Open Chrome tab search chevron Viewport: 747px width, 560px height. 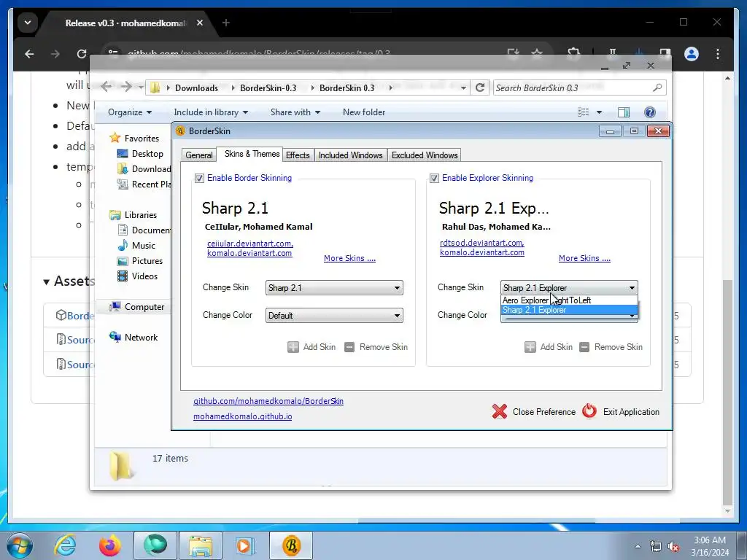click(28, 23)
